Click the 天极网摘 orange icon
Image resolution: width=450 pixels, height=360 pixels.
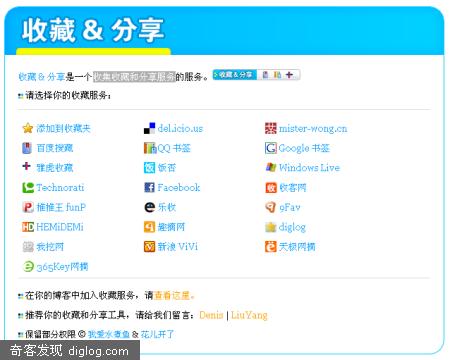pos(271,247)
